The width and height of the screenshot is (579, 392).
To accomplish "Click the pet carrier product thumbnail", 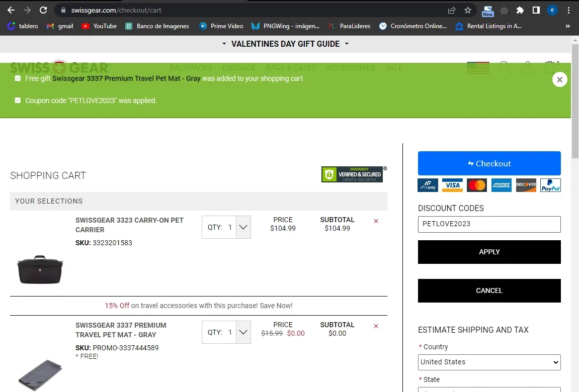I will [x=40, y=269].
